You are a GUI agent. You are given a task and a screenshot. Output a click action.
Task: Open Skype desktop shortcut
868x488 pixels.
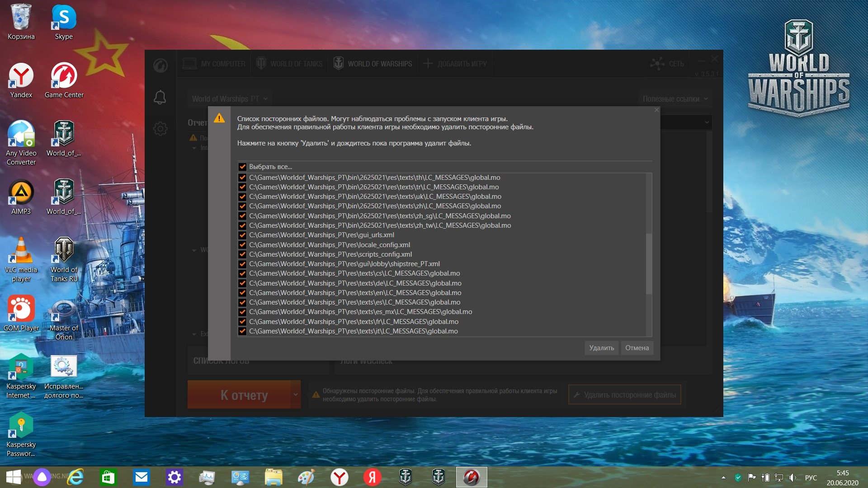coord(64,22)
